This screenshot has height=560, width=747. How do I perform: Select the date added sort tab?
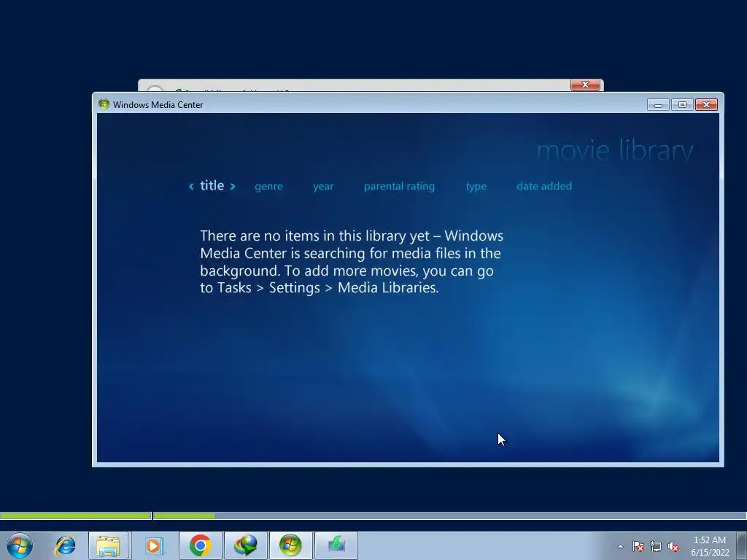pos(544,186)
